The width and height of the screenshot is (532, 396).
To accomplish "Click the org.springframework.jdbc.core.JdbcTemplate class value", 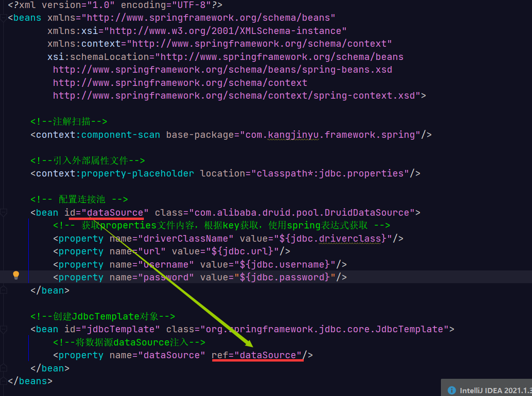I will point(324,329).
